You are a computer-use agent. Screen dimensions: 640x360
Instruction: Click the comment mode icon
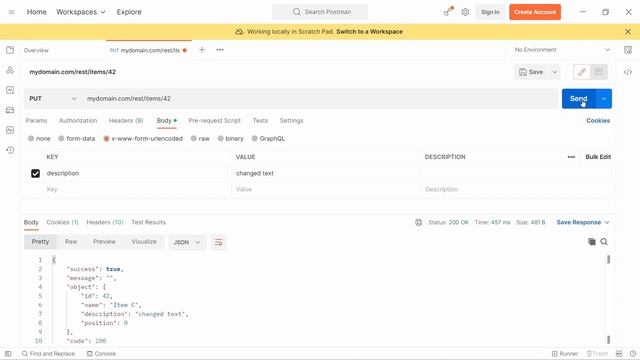599,72
